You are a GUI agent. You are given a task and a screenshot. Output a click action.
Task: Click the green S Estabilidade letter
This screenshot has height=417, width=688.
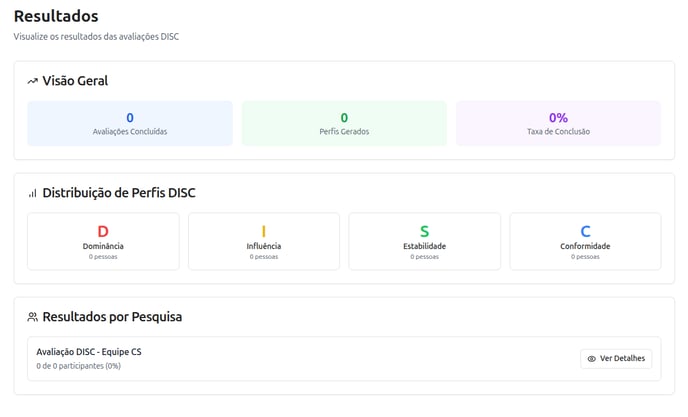point(424,231)
